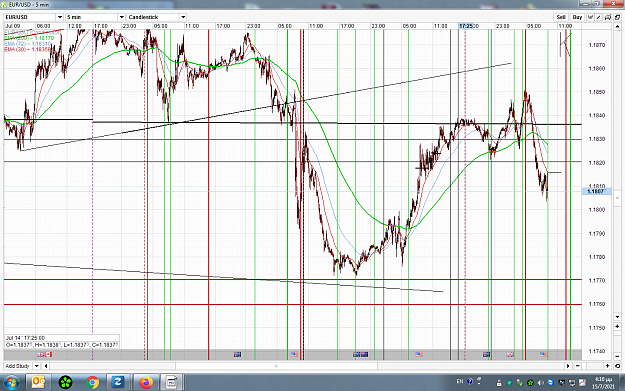This screenshot has height=391, width=625.
Task: Click the Buy button
Action: point(577,17)
